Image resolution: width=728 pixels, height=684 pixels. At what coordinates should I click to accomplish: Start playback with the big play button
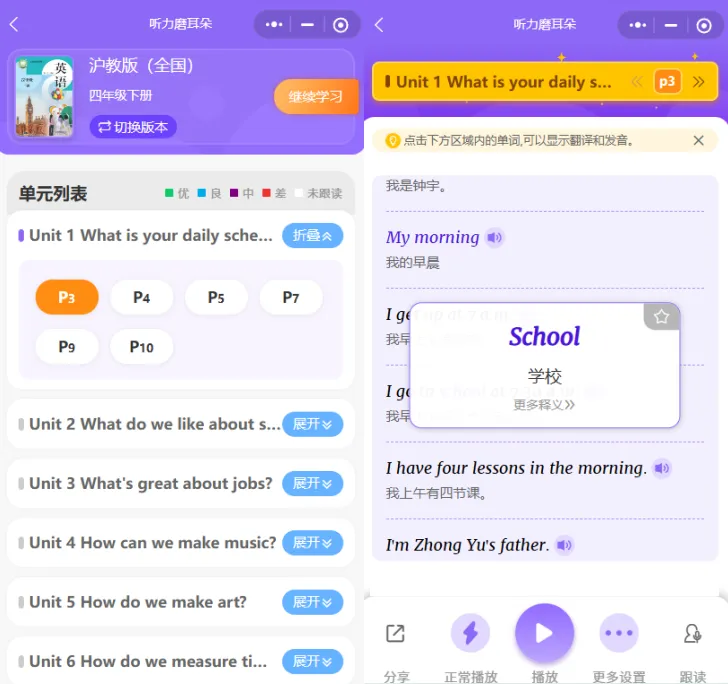(545, 633)
